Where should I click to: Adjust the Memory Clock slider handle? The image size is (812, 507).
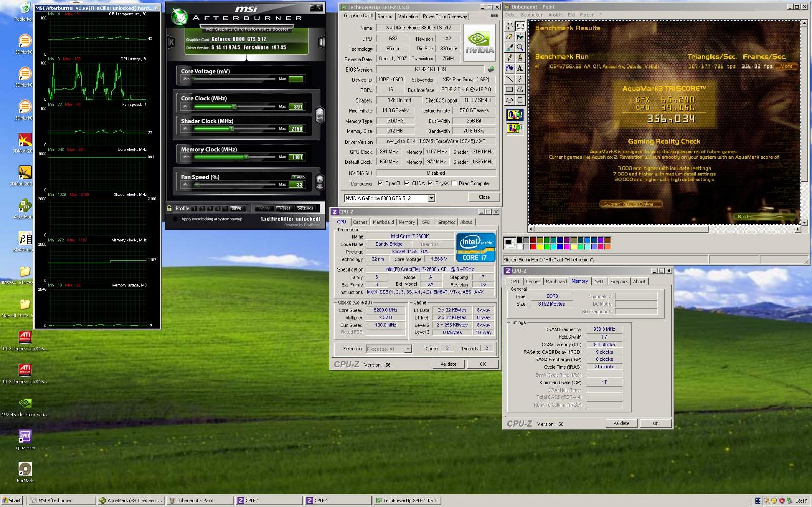[x=246, y=157]
